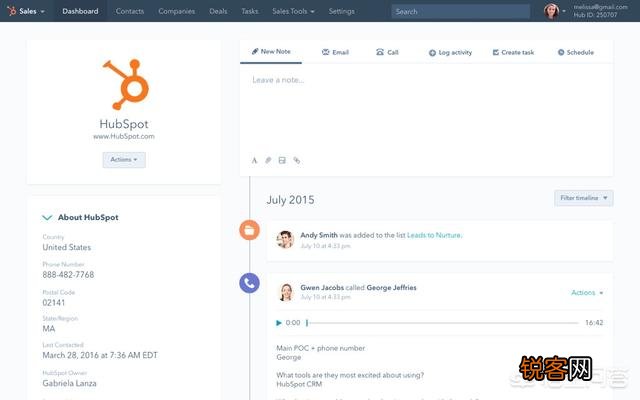Open the Filter timeline dropdown

[x=584, y=198]
